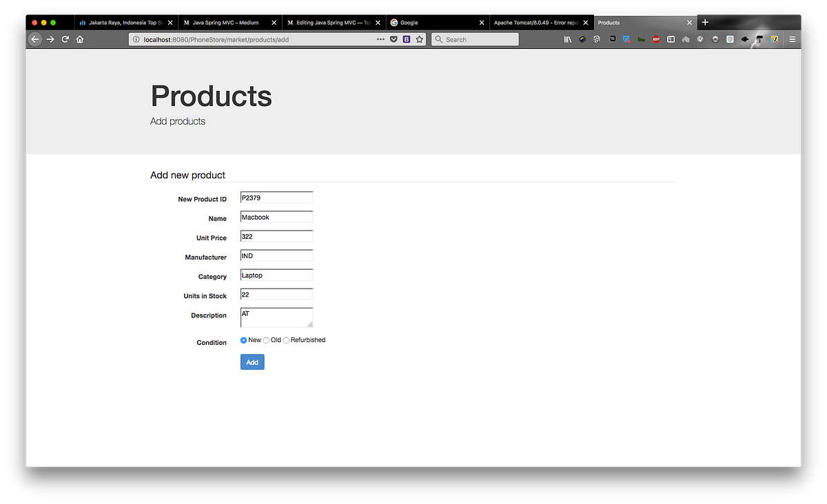Click the checkmark extension icon

click(x=700, y=39)
